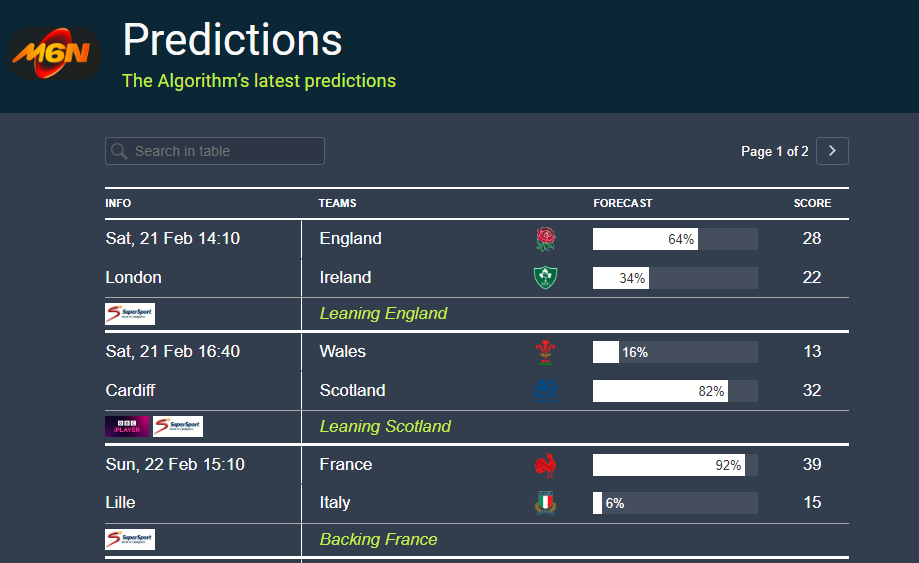The height and width of the screenshot is (563, 919).
Task: Click SuperSport logo under London match
Action: click(130, 314)
